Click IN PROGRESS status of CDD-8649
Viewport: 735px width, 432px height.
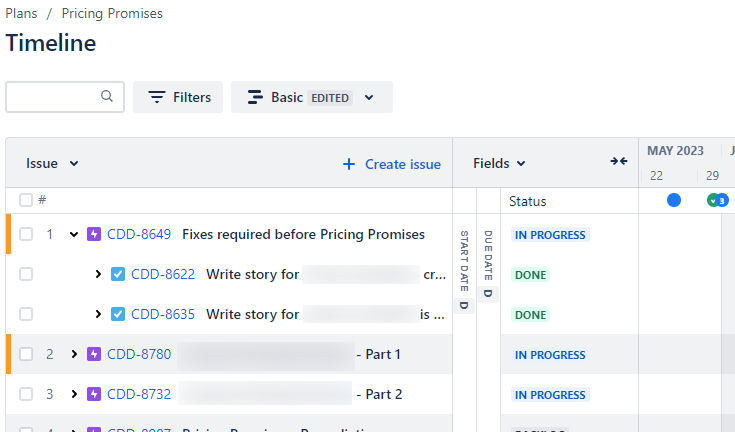(x=550, y=235)
